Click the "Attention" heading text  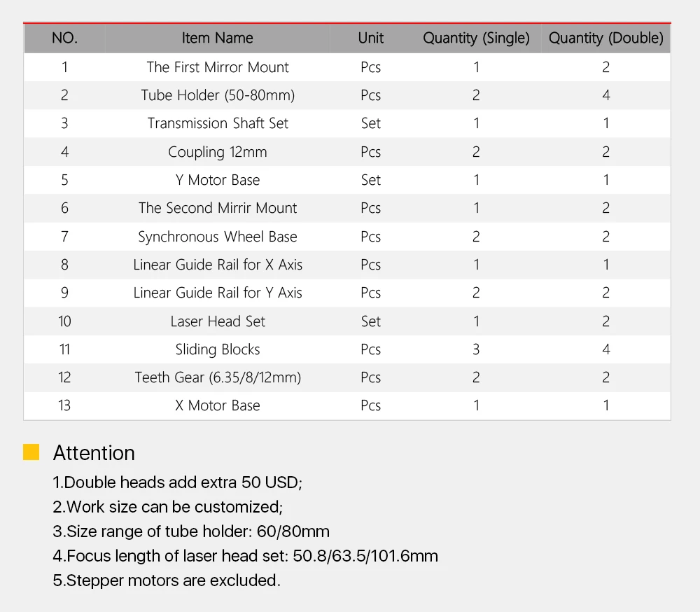(94, 453)
